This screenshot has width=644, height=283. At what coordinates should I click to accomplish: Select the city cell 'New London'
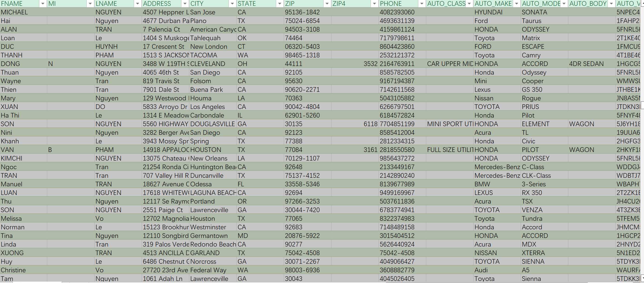tap(213, 46)
